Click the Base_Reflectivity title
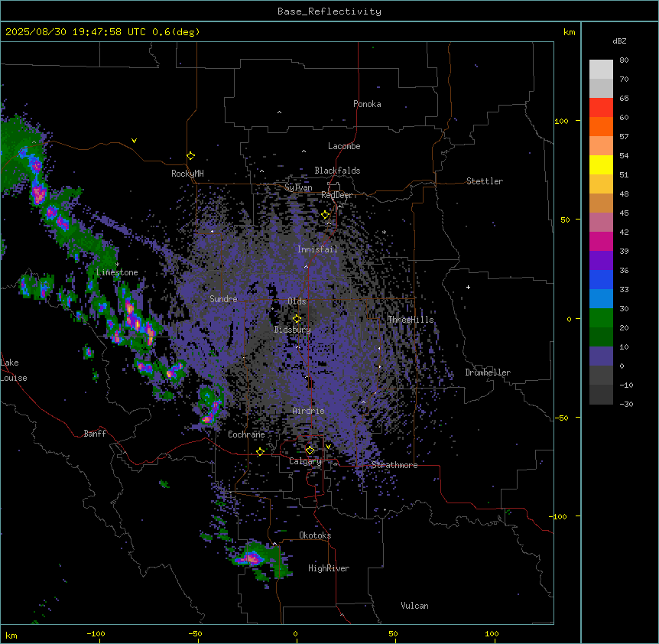The width and height of the screenshot is (659, 644). click(329, 11)
